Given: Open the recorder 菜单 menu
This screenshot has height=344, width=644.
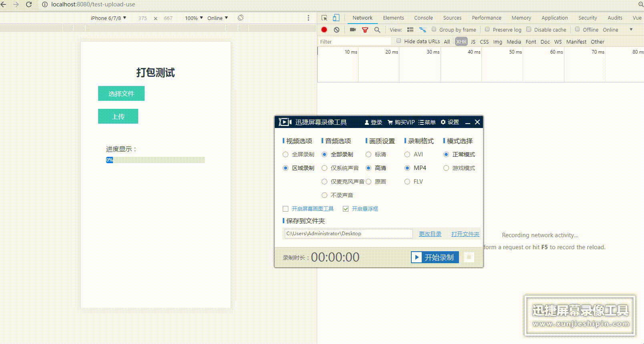Looking at the screenshot, I should point(427,122).
